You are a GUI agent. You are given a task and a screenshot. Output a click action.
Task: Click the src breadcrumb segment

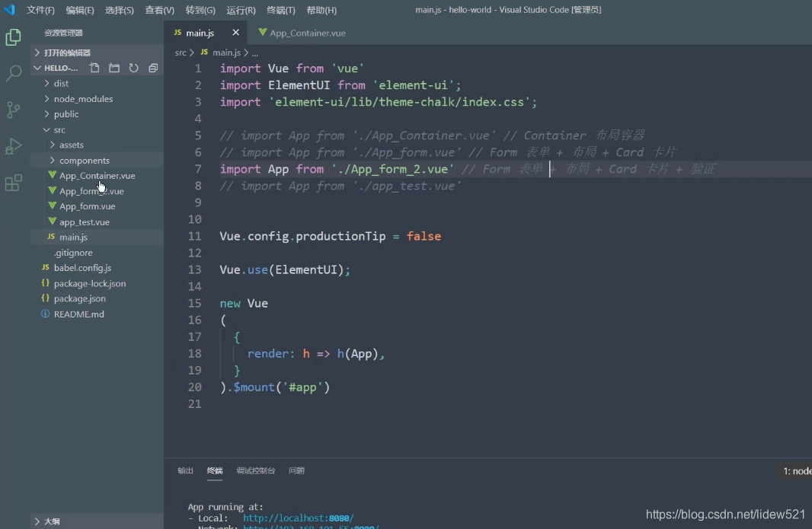(181, 53)
